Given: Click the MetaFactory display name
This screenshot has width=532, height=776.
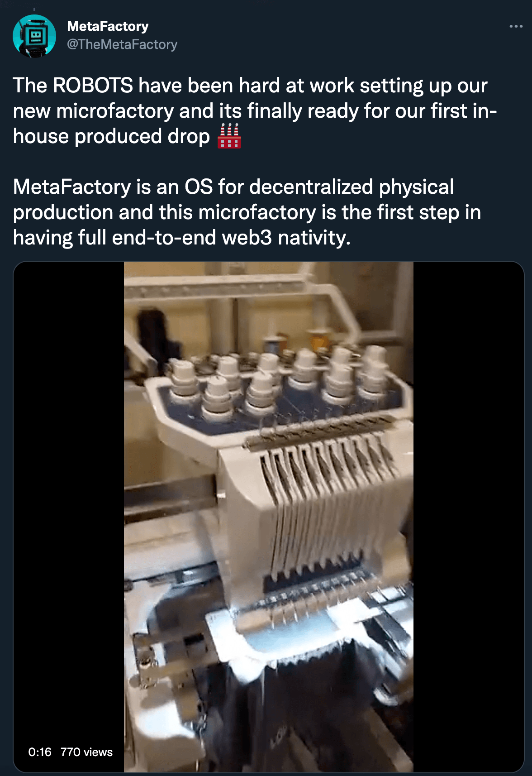Looking at the screenshot, I should 108,26.
